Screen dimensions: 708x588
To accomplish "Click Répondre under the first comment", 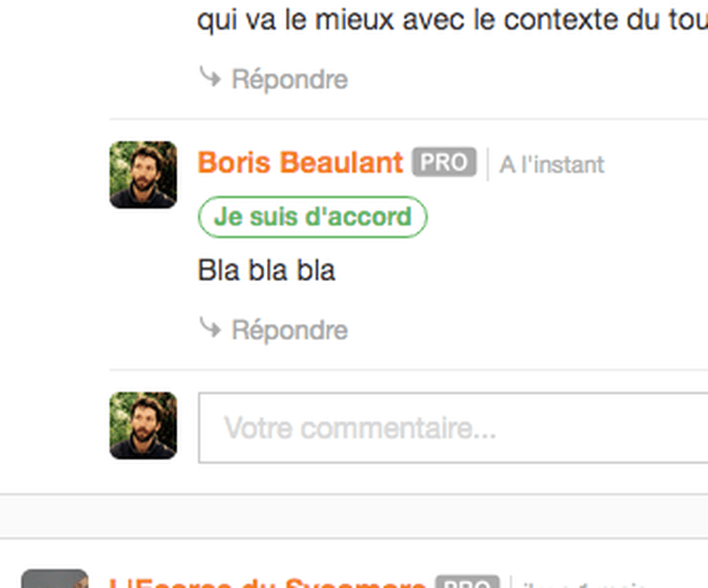I will coord(290,80).
